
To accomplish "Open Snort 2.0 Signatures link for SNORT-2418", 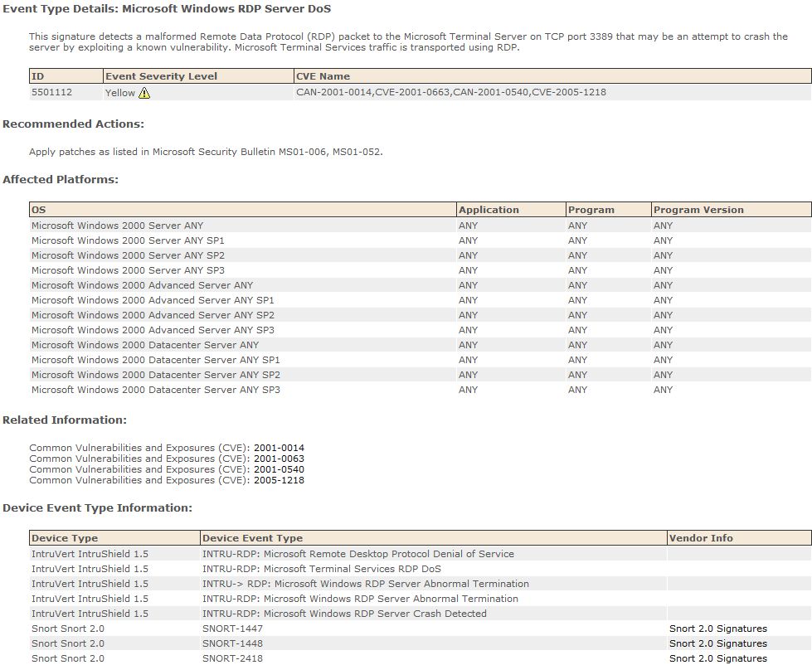I will [717, 658].
